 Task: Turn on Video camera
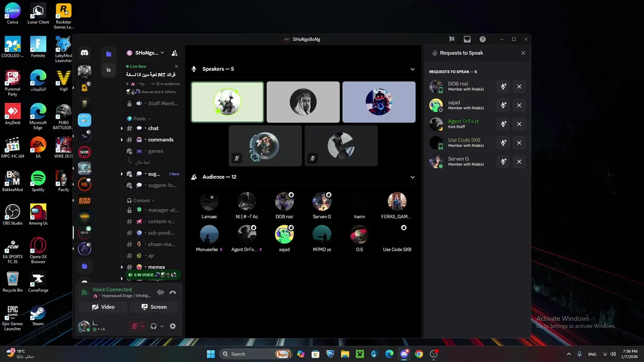(103, 307)
